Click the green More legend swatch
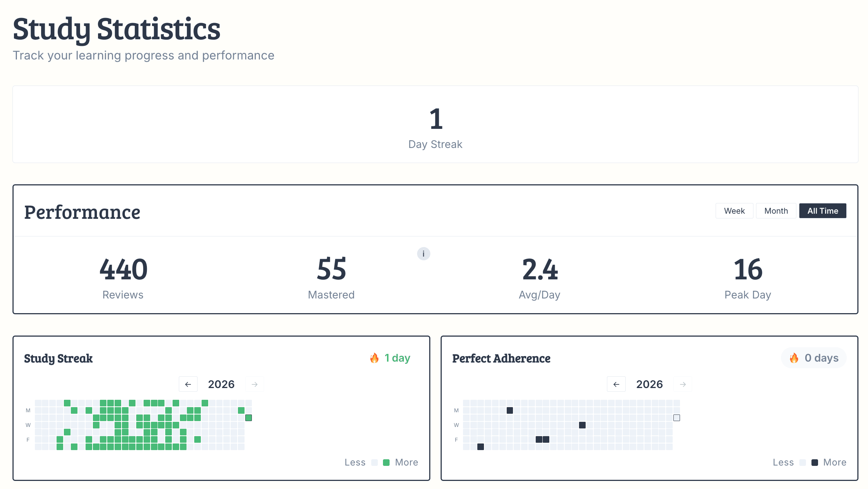This screenshot has height=489, width=868. tap(386, 463)
